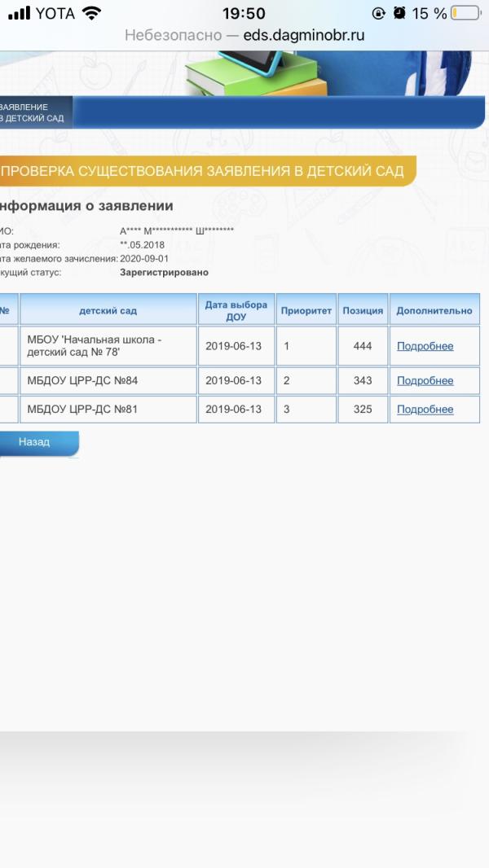Tap the Wi-Fi status icon
Image resolution: width=489 pixels, height=868 pixels.
[91, 13]
